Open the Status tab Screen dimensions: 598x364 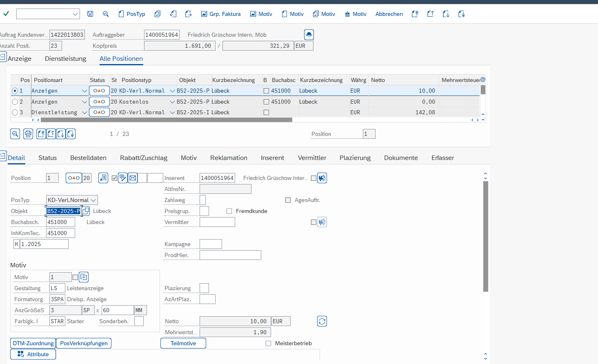tap(47, 158)
